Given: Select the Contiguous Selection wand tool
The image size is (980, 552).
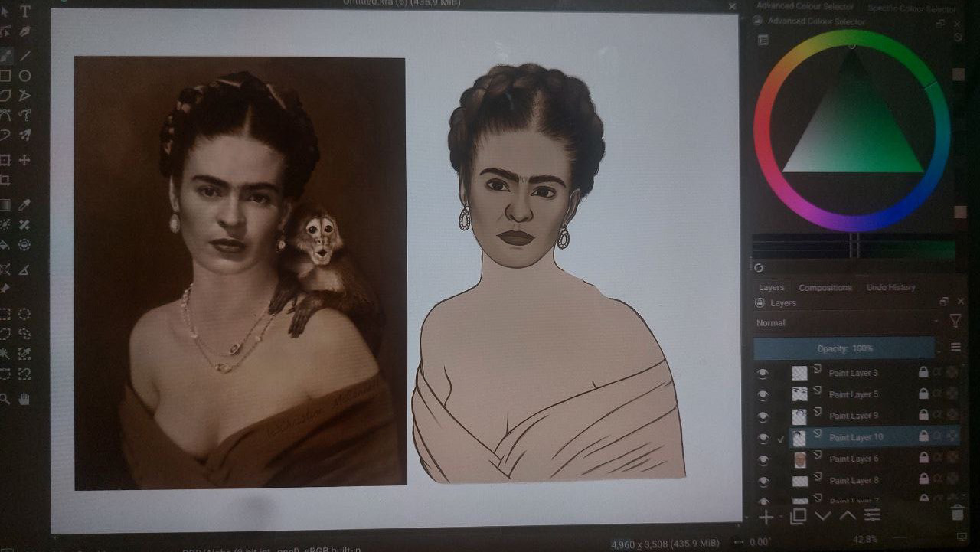Looking at the screenshot, I should (x=5, y=354).
